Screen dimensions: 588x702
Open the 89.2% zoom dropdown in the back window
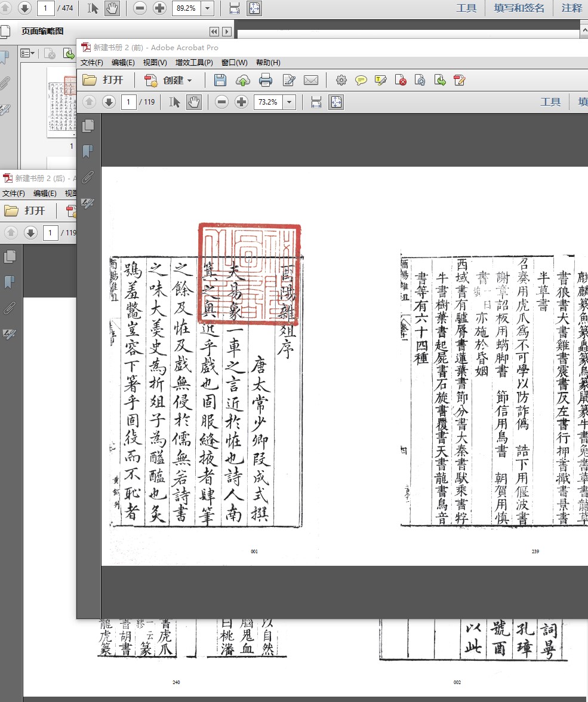pos(208,8)
